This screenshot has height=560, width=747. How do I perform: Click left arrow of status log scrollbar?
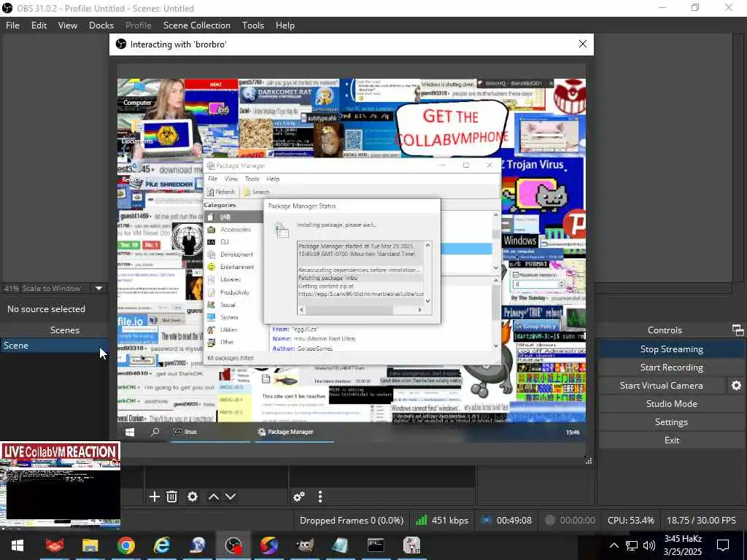pos(301,310)
